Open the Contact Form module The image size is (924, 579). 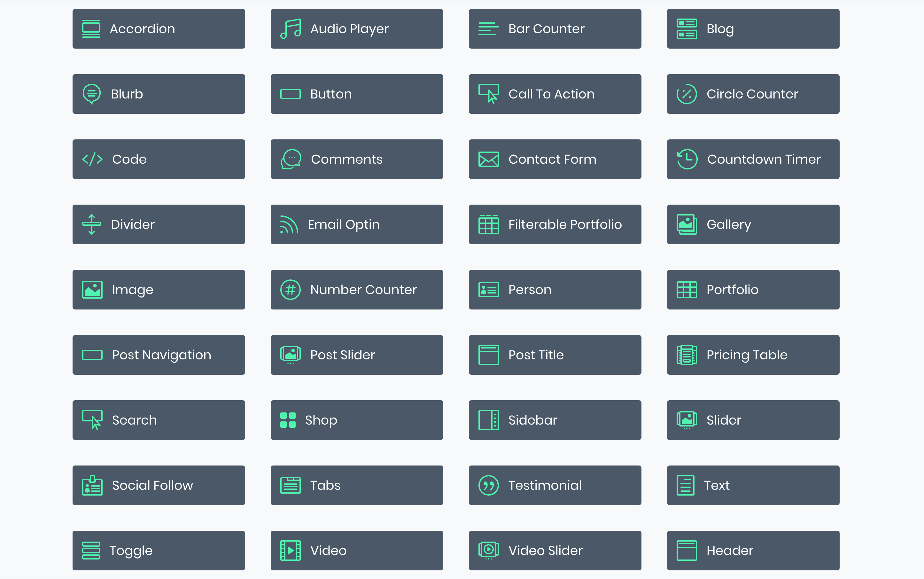tap(555, 159)
